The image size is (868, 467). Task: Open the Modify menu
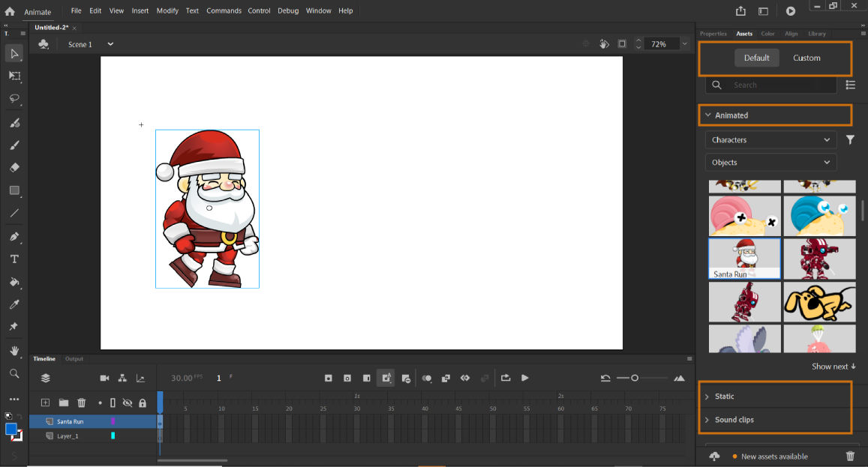coord(167,11)
